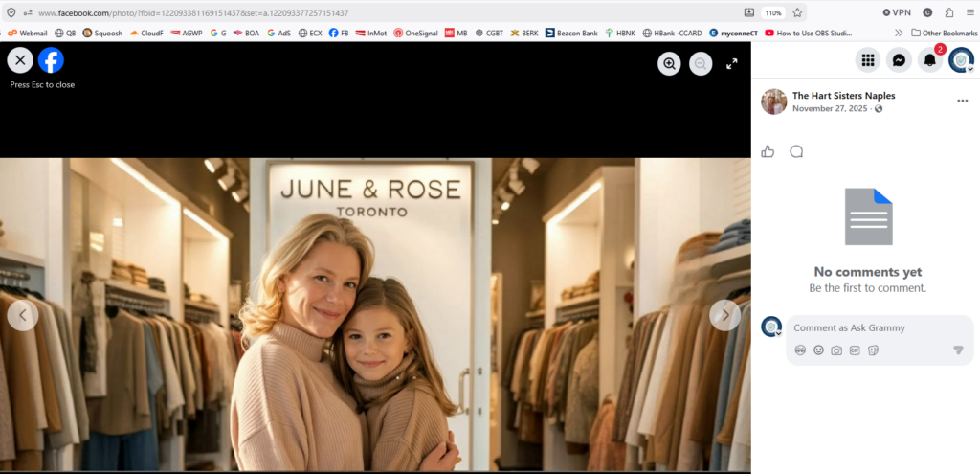The height and width of the screenshot is (474, 980).
Task: Open the Beacon Bank bookmark
Action: tap(571, 34)
